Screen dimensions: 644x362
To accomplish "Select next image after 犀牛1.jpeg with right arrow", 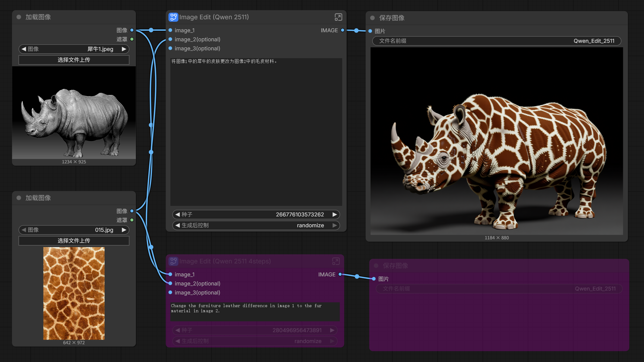I will [x=124, y=49].
